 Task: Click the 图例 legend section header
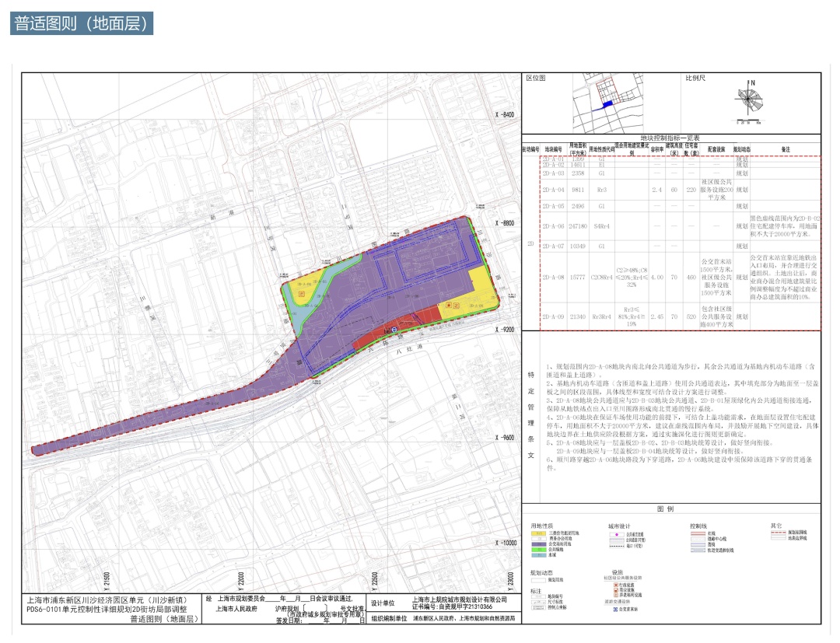[x=665, y=508]
